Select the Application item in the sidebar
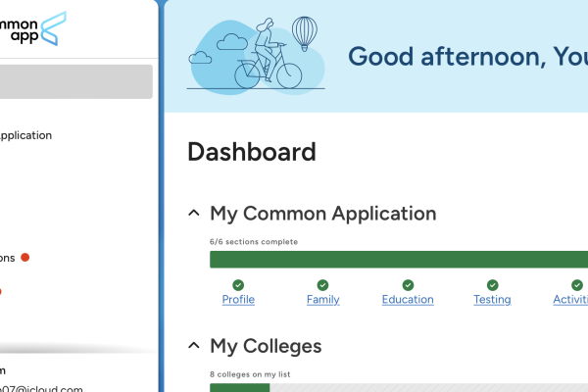Image resolution: width=588 pixels, height=392 pixels. tap(26, 136)
